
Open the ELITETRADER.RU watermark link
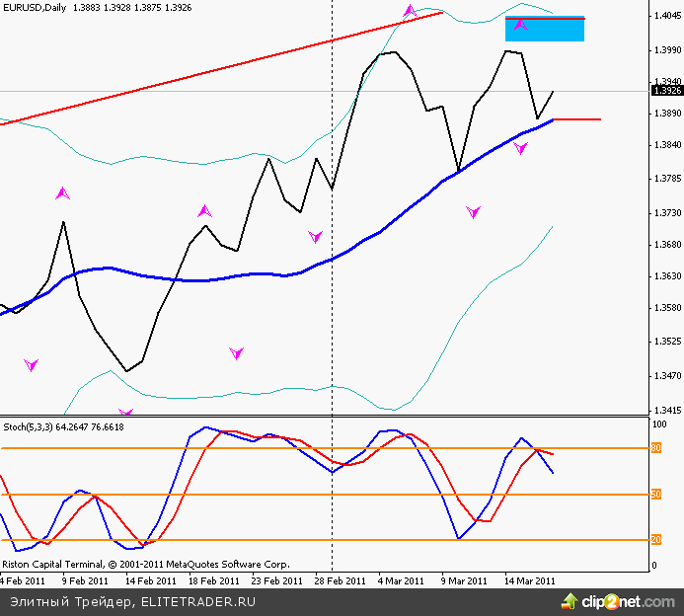(198, 600)
